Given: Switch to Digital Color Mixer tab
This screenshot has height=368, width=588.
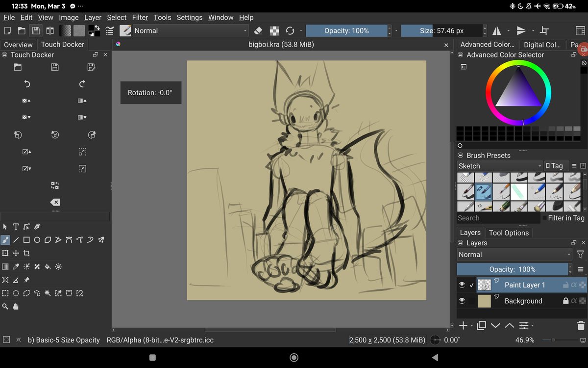Looking at the screenshot, I should (542, 45).
